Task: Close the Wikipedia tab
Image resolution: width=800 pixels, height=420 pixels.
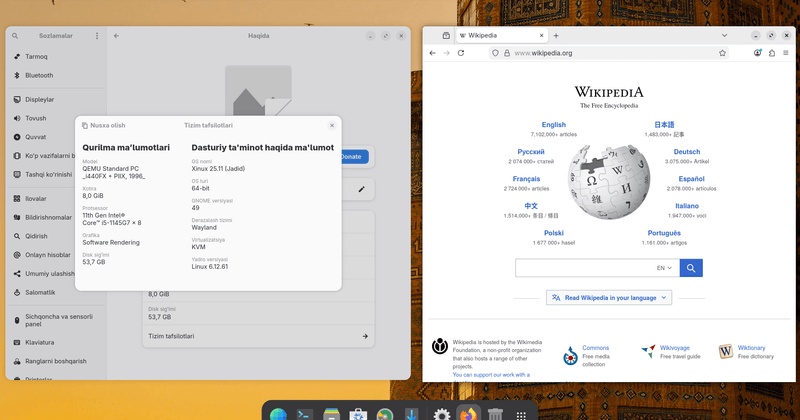Action: [x=541, y=36]
